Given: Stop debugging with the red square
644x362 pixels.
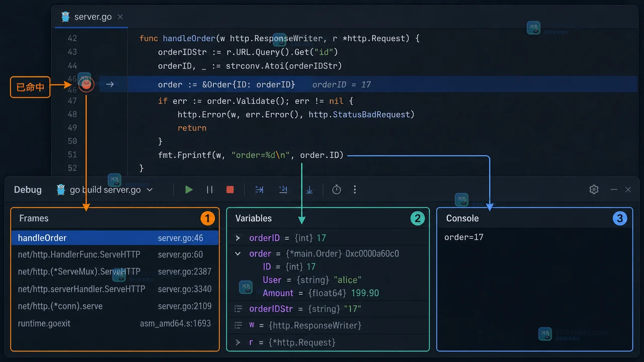Looking at the screenshot, I should coord(230,190).
